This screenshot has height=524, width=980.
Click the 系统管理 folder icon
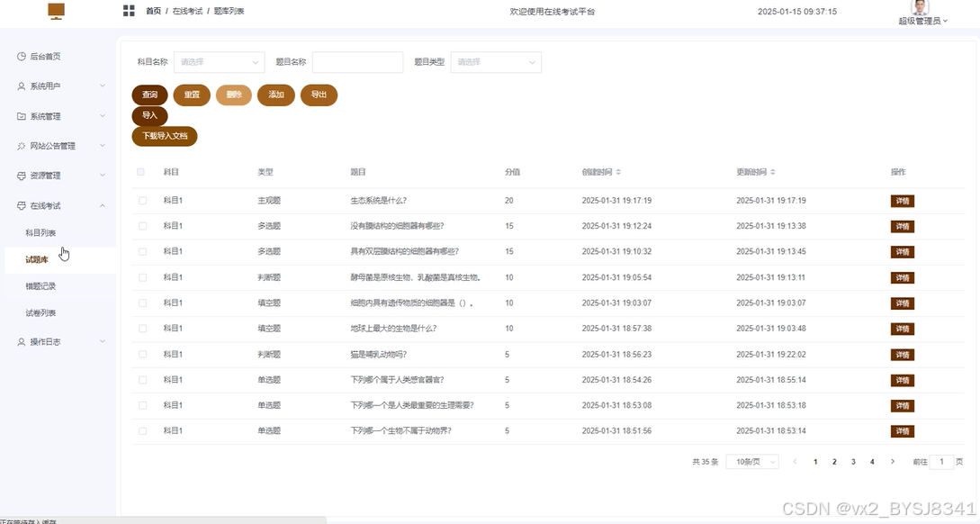point(22,116)
